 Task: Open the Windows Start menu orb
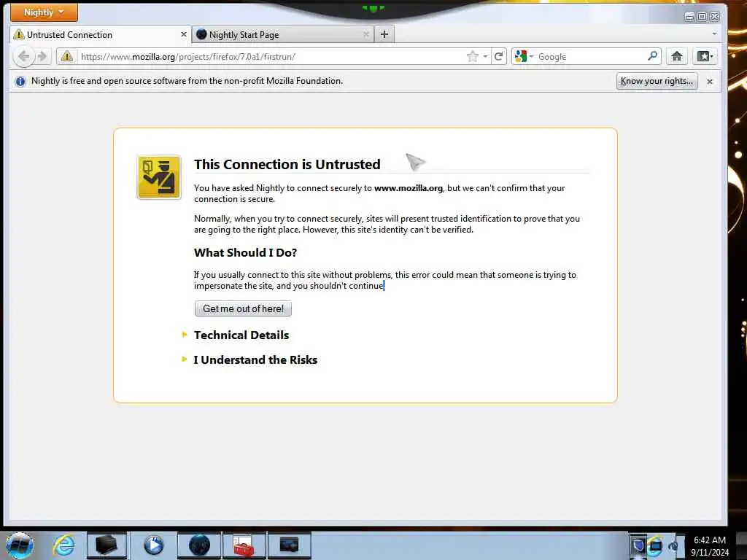20,545
